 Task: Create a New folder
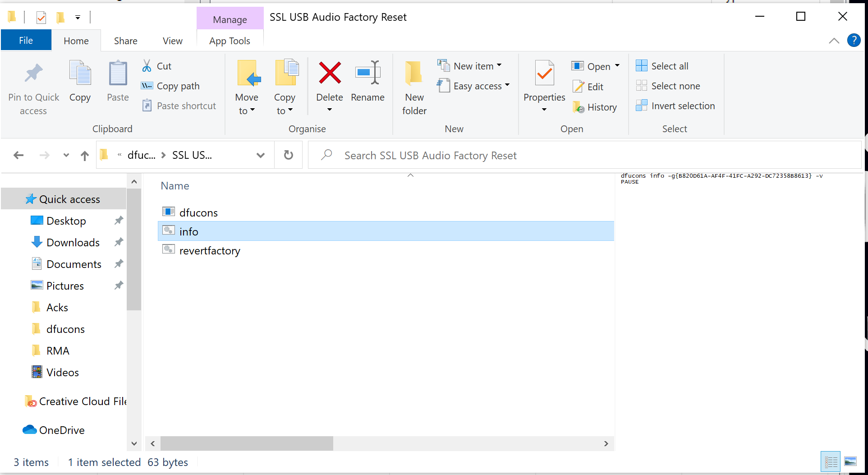click(x=414, y=88)
